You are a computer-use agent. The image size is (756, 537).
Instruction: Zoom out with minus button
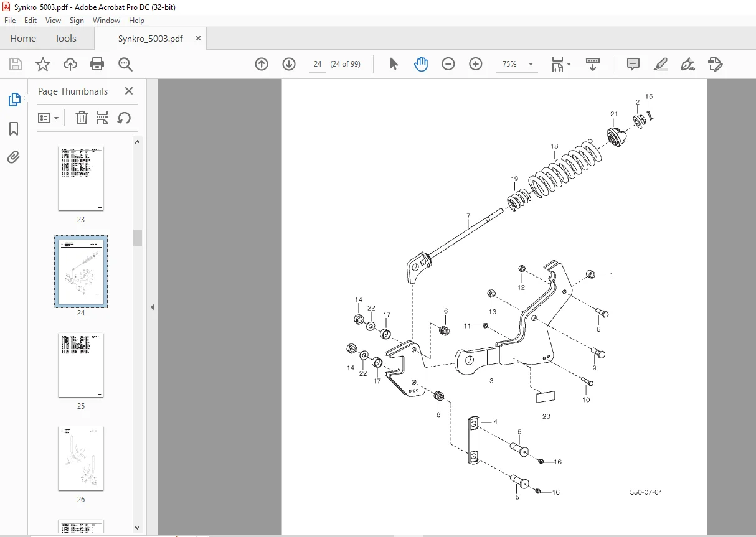tap(448, 64)
